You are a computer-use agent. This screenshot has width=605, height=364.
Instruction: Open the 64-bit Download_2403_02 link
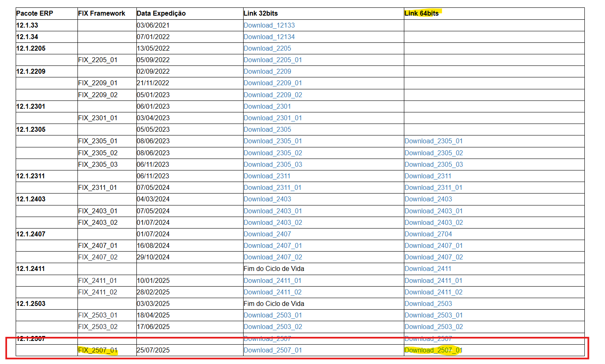434,222
